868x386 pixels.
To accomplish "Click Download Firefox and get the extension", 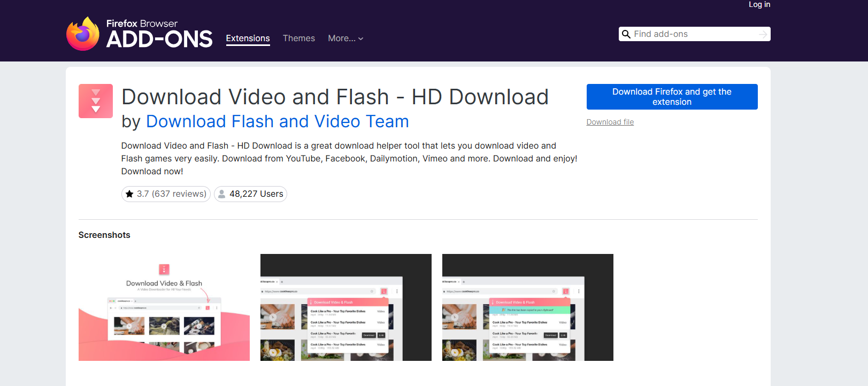I will (x=672, y=97).
